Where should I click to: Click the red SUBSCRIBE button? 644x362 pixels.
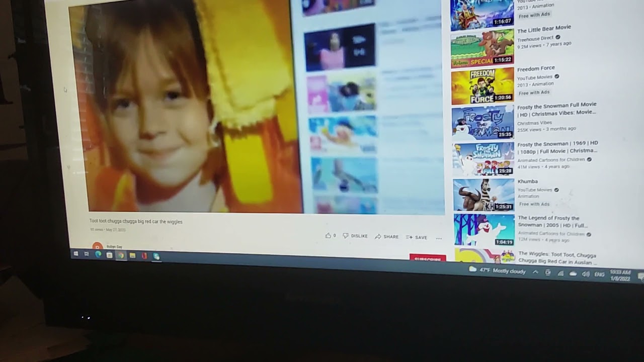(428, 258)
